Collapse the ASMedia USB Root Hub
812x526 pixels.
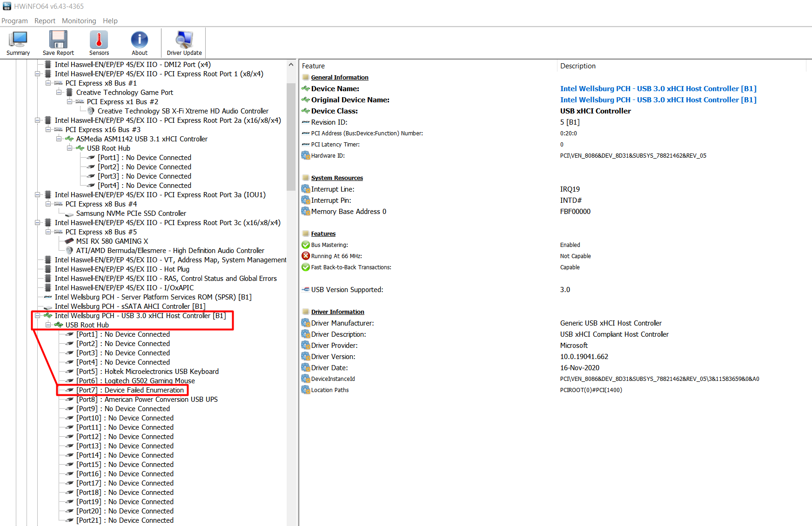[70, 148]
